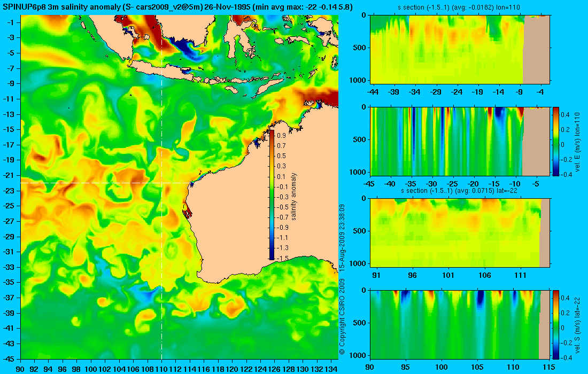This screenshot has height=374, width=588.
Task: Click longitude label 134 on main map axis
Action: 330,369
